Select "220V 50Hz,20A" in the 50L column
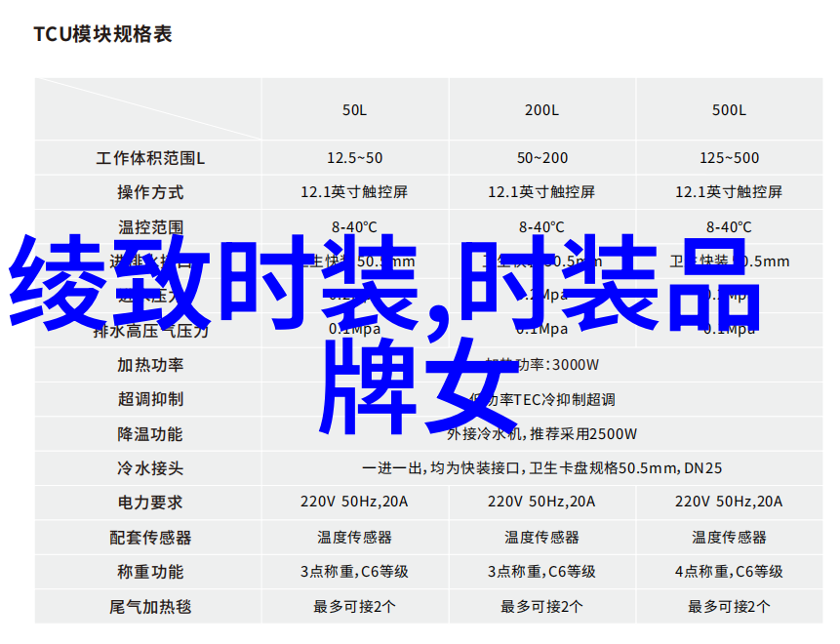Screen dimensions: 840x644 click(354, 502)
